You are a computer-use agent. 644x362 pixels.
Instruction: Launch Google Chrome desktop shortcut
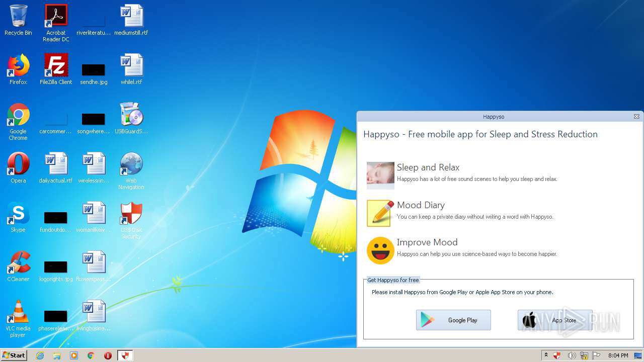coord(18,121)
